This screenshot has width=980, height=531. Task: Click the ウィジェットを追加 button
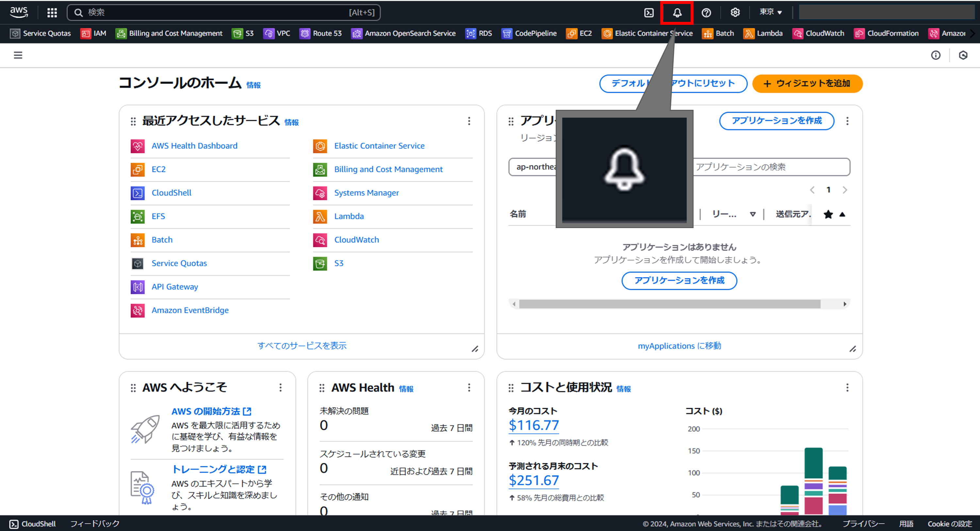coord(807,83)
